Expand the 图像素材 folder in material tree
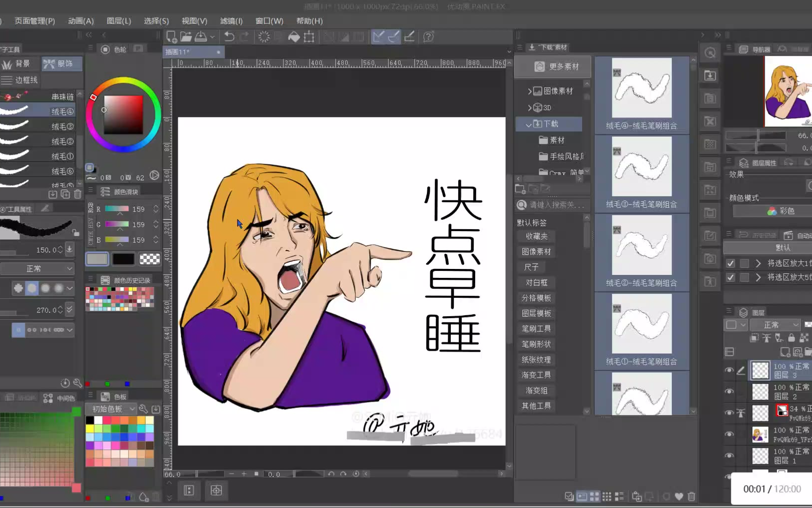This screenshot has height=508, width=812. pos(530,91)
